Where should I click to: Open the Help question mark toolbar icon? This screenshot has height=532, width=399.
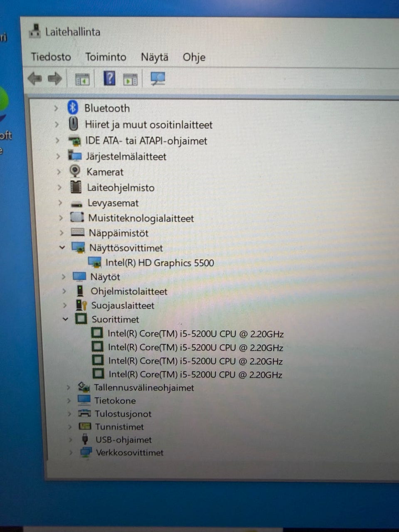coord(109,78)
